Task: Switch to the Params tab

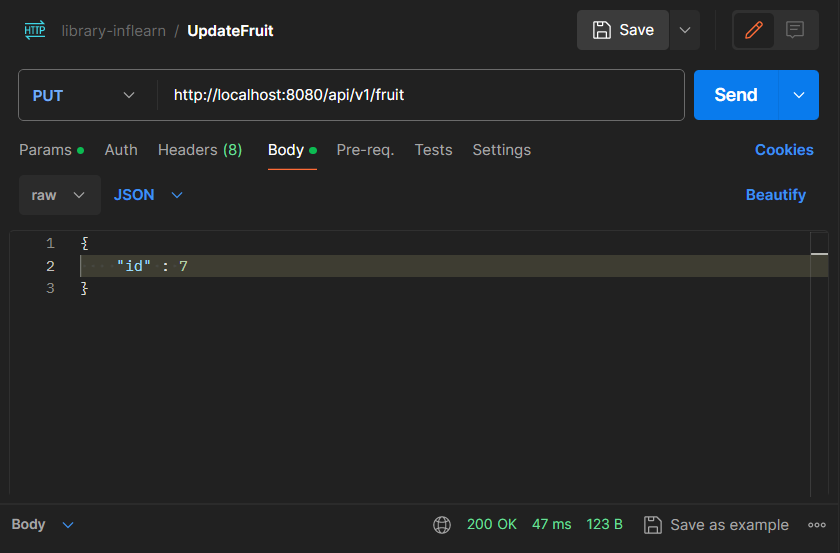Action: click(x=51, y=150)
